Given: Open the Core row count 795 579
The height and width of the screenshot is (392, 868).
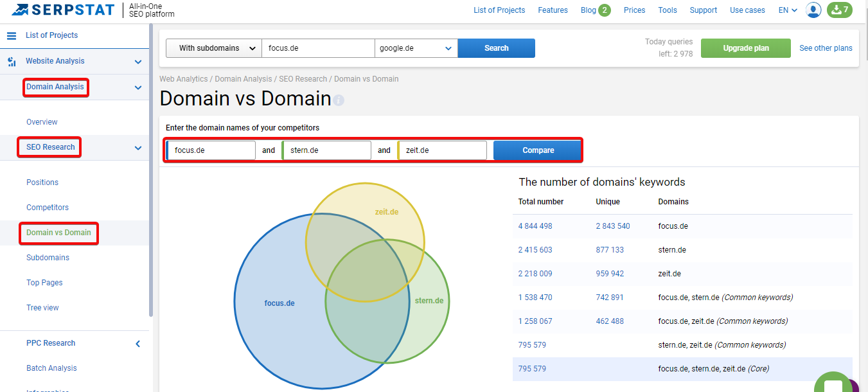Looking at the screenshot, I should coord(532,369).
